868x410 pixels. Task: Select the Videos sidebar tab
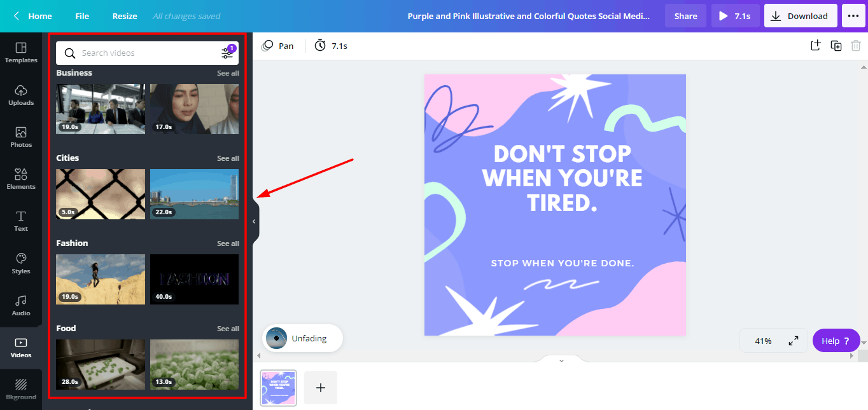pyautogui.click(x=21, y=348)
